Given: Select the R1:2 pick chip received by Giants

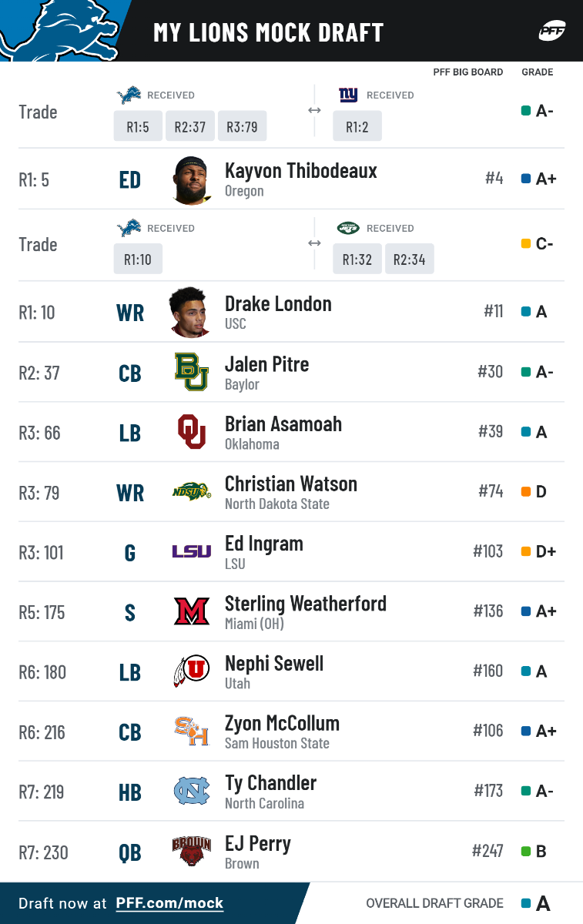Looking at the screenshot, I should click(x=357, y=126).
